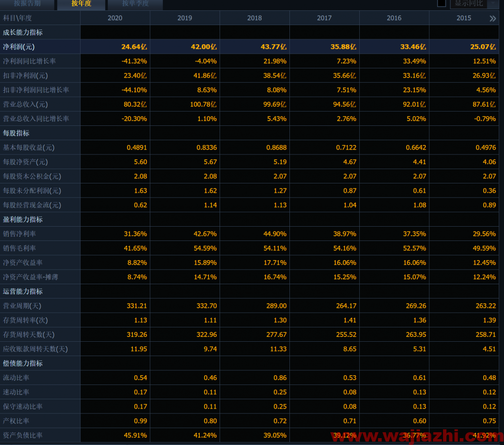The height and width of the screenshot is (445, 504).
Task: Click the 2015 EPS value 0.4976
Action: click(486, 148)
